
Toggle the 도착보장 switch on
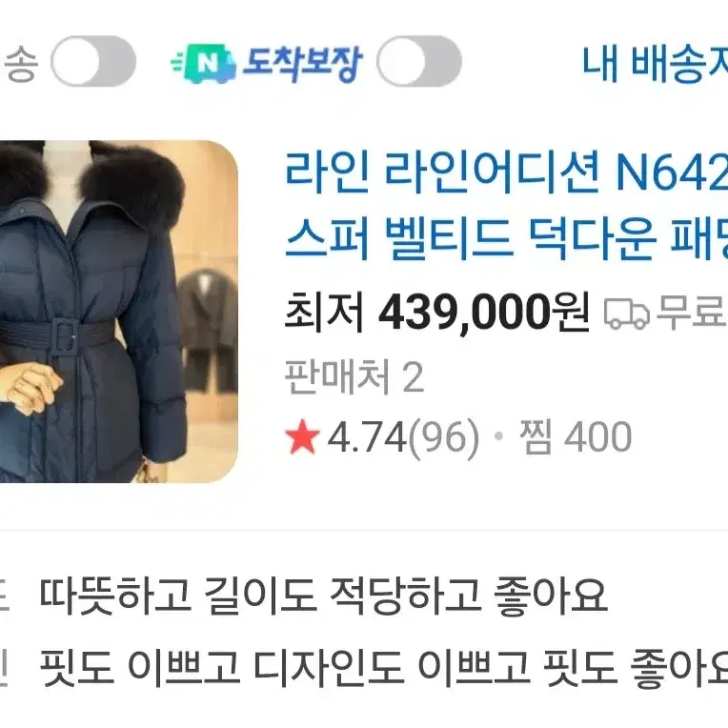tap(418, 61)
